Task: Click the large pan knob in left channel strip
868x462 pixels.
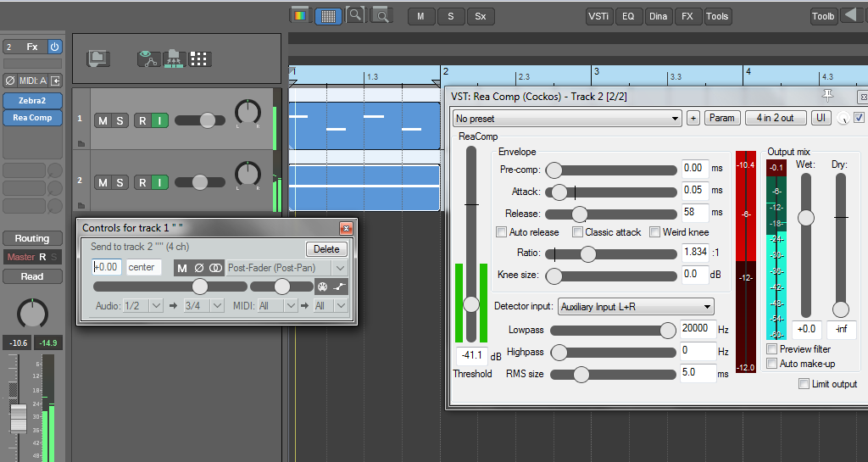Action: point(33,314)
